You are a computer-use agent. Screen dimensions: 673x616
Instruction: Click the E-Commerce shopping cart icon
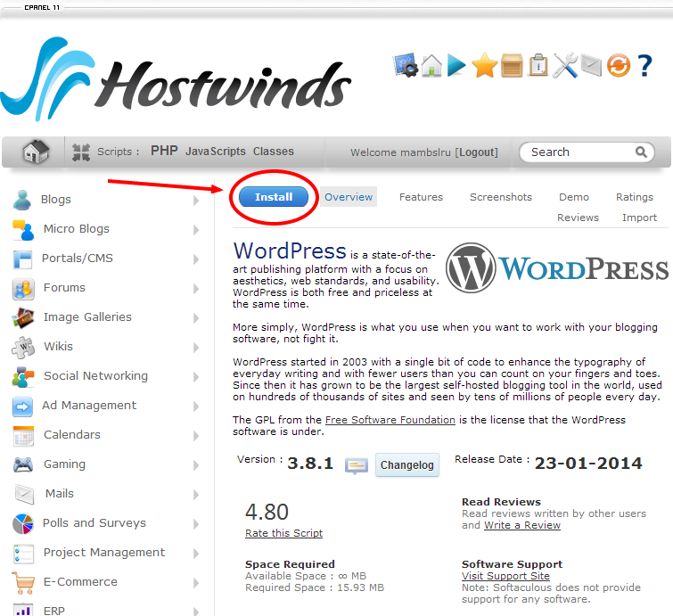click(23, 583)
